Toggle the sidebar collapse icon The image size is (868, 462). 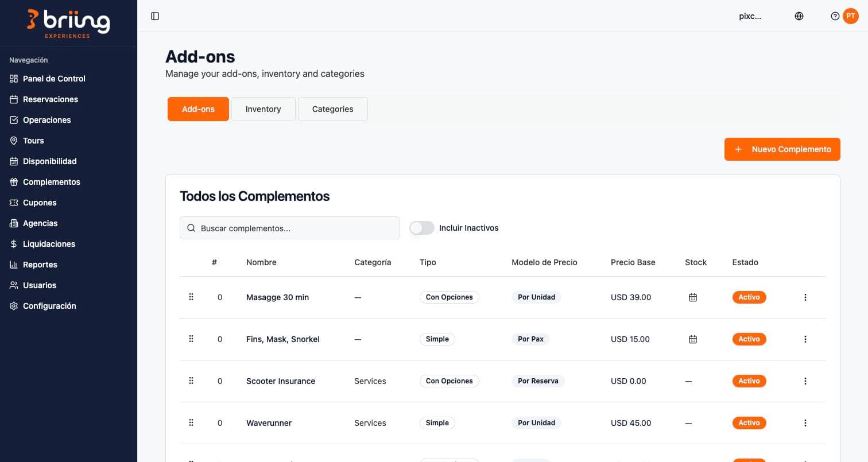coord(155,16)
